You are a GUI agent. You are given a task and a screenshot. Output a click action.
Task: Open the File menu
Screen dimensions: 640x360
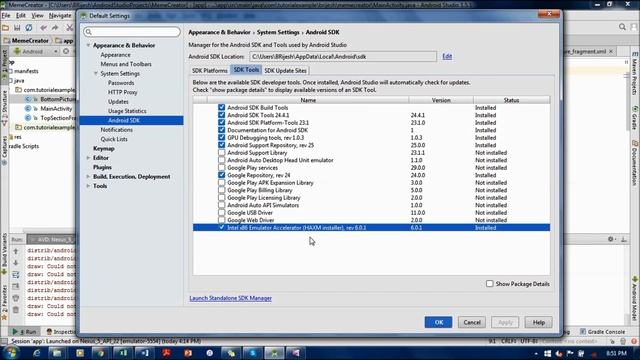[6, 16]
